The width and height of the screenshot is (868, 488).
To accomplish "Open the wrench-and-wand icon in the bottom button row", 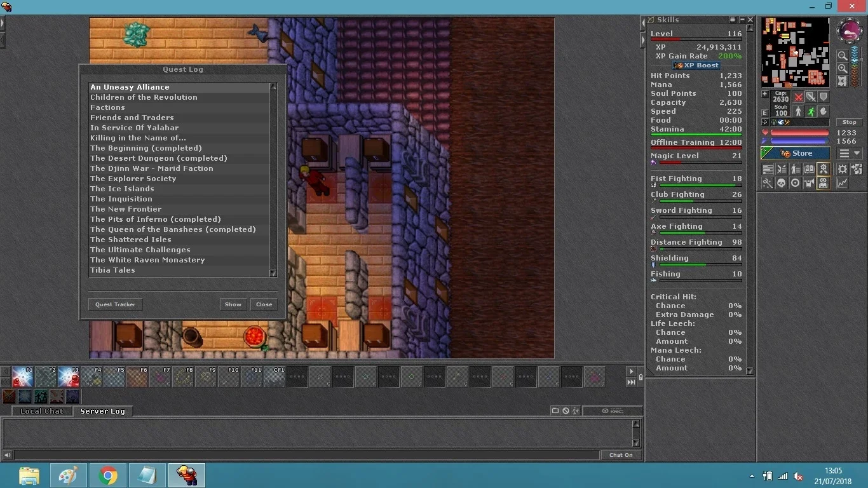I will (768, 183).
